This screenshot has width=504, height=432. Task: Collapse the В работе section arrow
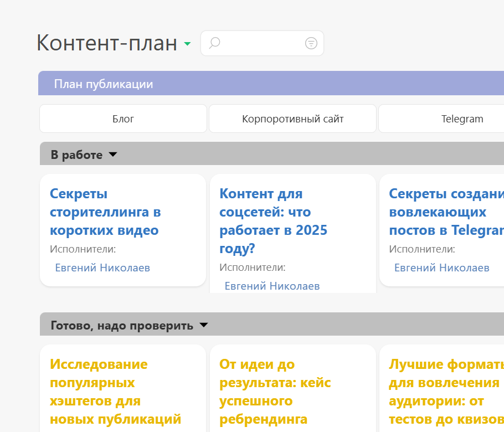[x=113, y=155]
